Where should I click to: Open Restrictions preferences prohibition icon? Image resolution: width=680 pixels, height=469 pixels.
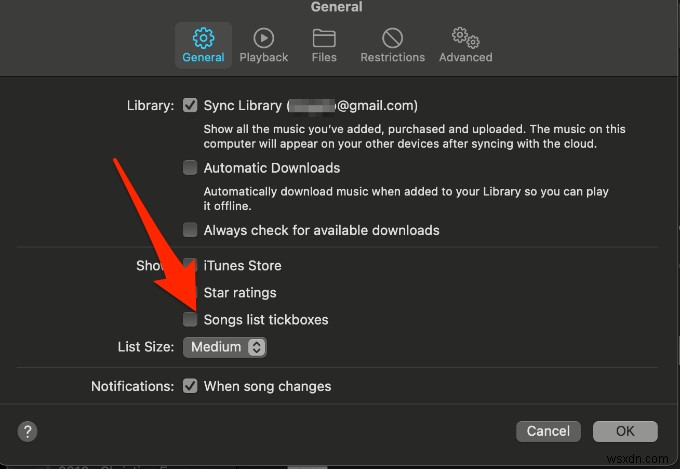pyautogui.click(x=392, y=38)
